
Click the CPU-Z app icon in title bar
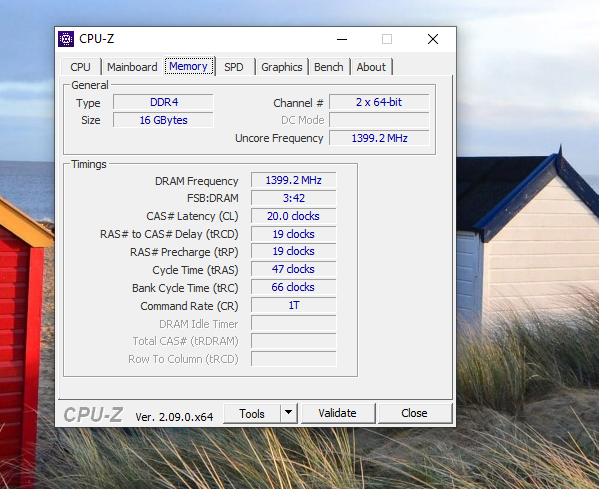click(66, 39)
